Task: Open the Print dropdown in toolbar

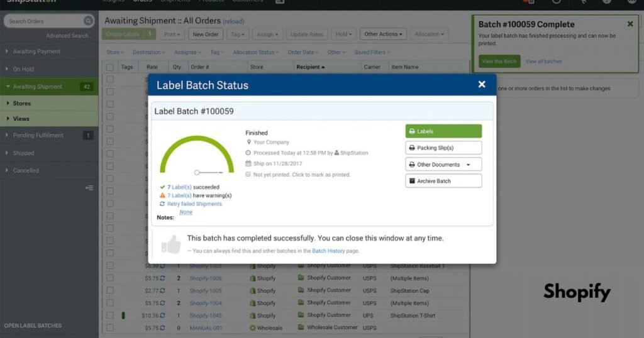Action: pyautogui.click(x=172, y=34)
